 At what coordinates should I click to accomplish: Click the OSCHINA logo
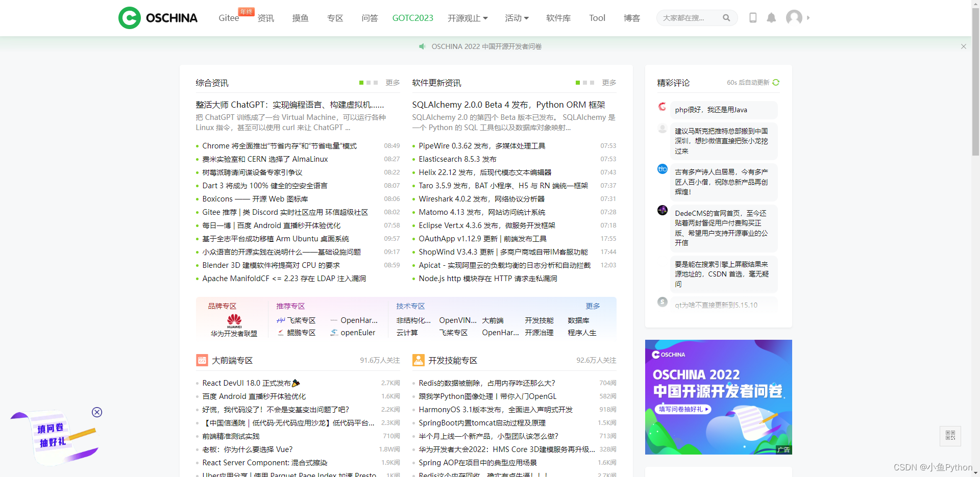pyautogui.click(x=158, y=18)
